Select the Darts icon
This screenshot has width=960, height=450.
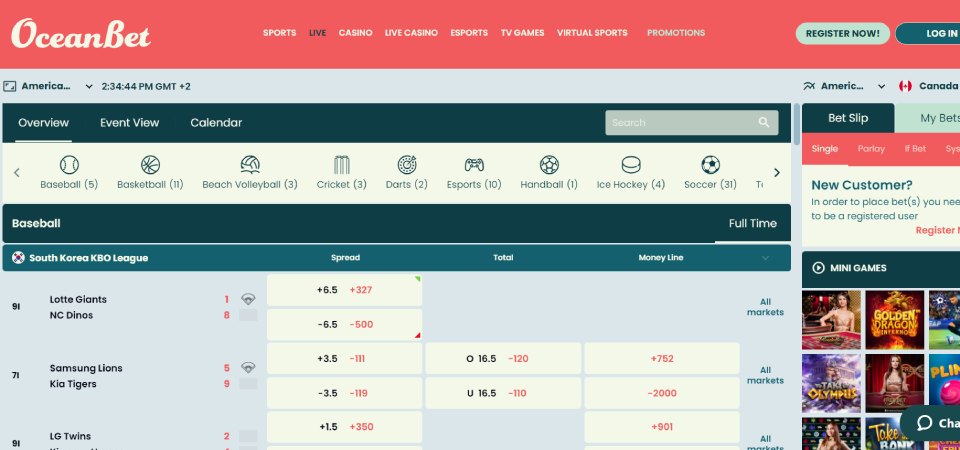coord(407,165)
